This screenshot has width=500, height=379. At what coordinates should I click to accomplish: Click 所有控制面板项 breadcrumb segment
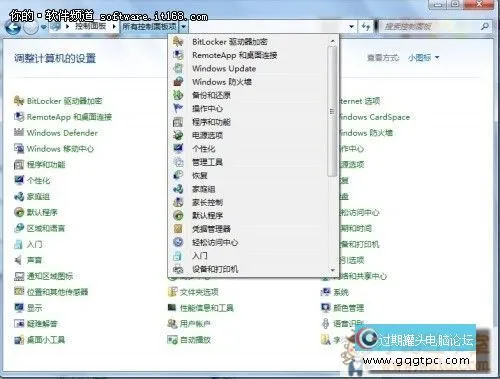pos(149,26)
